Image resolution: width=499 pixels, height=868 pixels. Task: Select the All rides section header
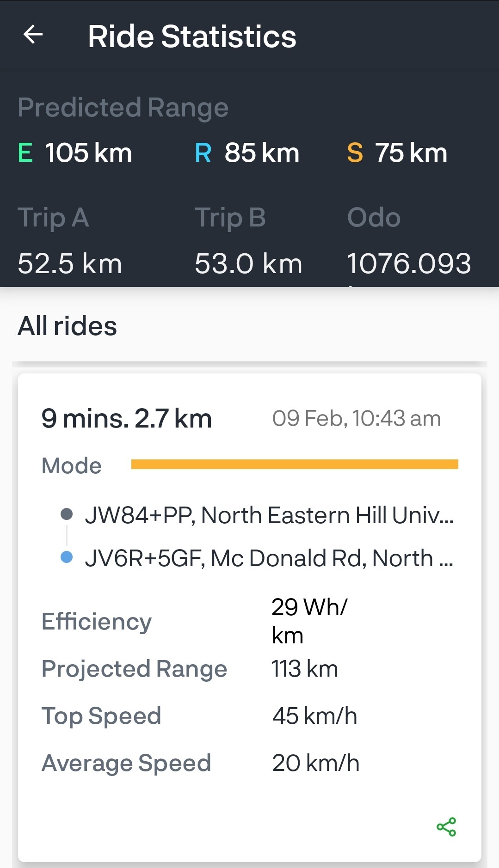(x=68, y=326)
